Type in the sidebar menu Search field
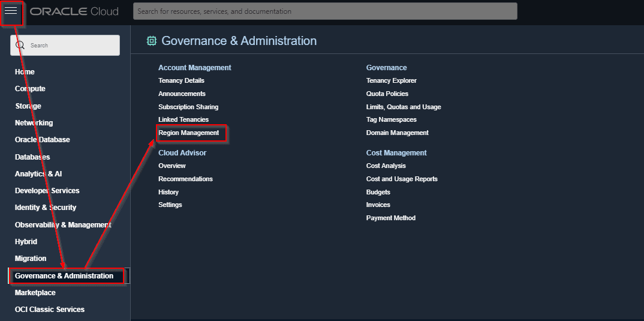The width and height of the screenshot is (644, 321). [72, 46]
